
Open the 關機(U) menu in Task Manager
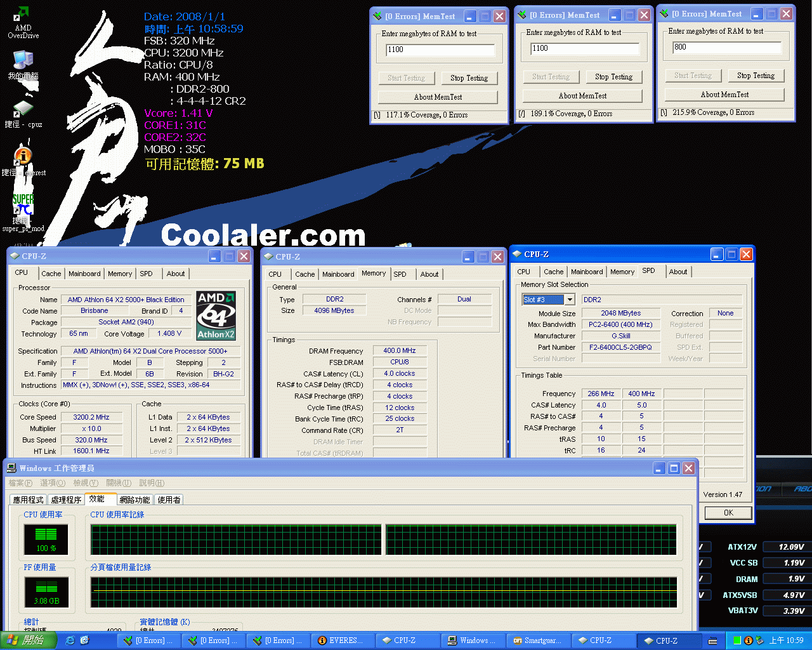point(119,483)
